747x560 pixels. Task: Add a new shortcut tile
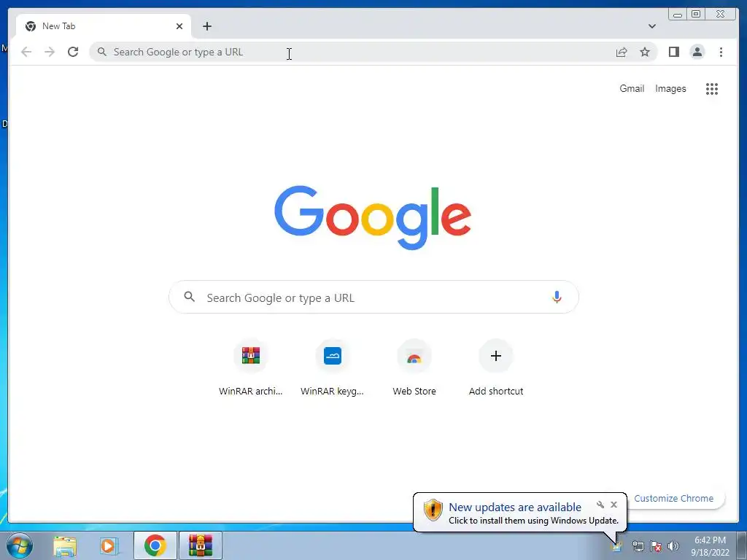(x=496, y=367)
